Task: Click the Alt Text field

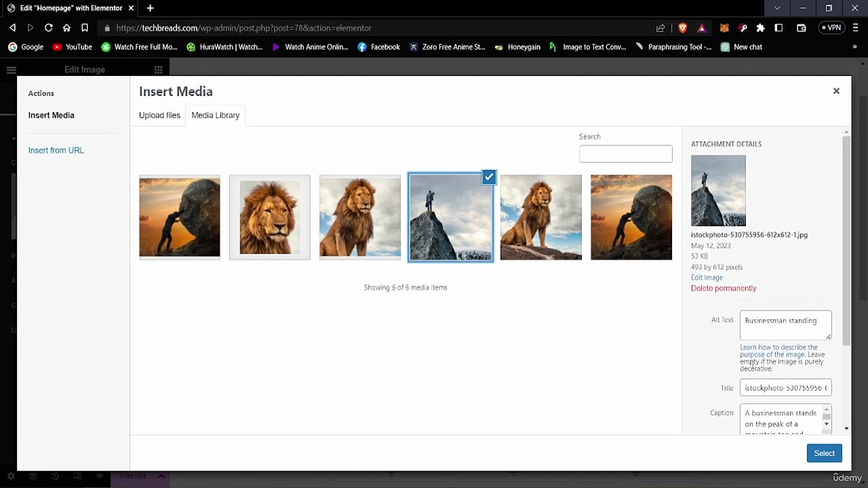Action: [x=785, y=325]
